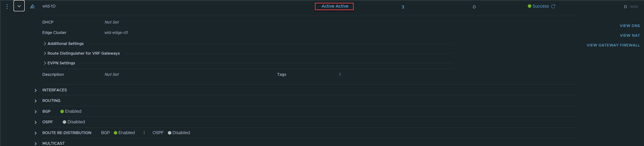This screenshot has height=146, width=644.
Task: Expand the INTERFACES section
Action: (36, 90)
